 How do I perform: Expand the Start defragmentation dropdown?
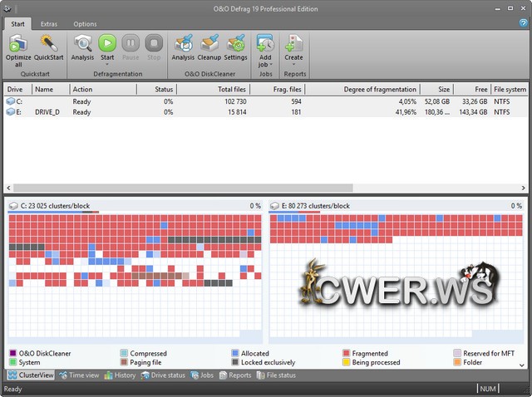click(x=107, y=66)
